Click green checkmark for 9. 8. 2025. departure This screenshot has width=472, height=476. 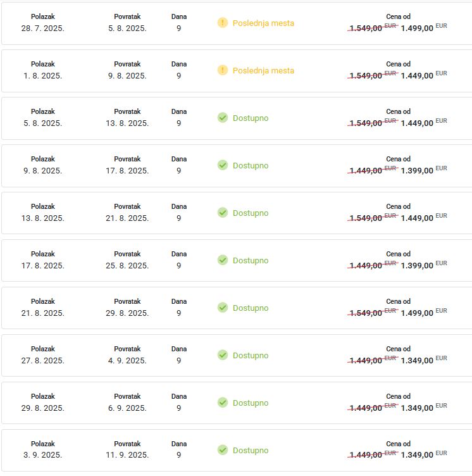pyautogui.click(x=223, y=165)
